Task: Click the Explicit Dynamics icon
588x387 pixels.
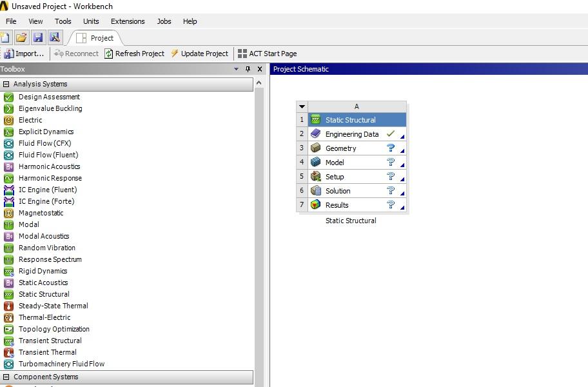Action: (x=8, y=132)
